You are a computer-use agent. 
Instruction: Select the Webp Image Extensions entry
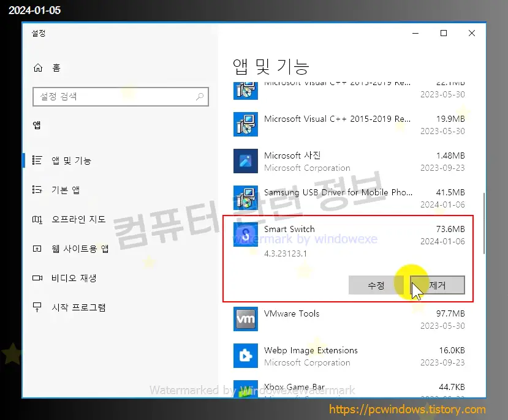coord(349,356)
